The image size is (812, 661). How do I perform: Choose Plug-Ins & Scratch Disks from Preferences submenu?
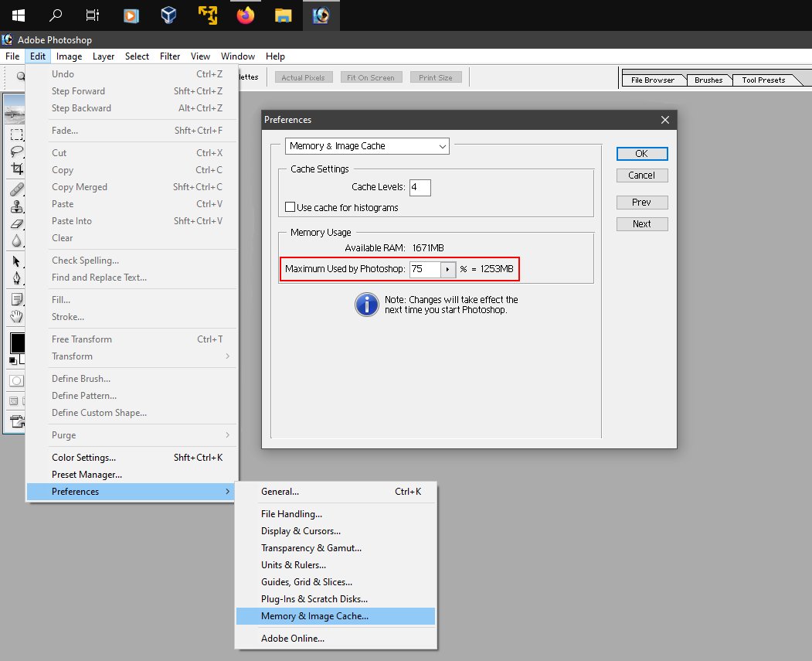coord(314,598)
